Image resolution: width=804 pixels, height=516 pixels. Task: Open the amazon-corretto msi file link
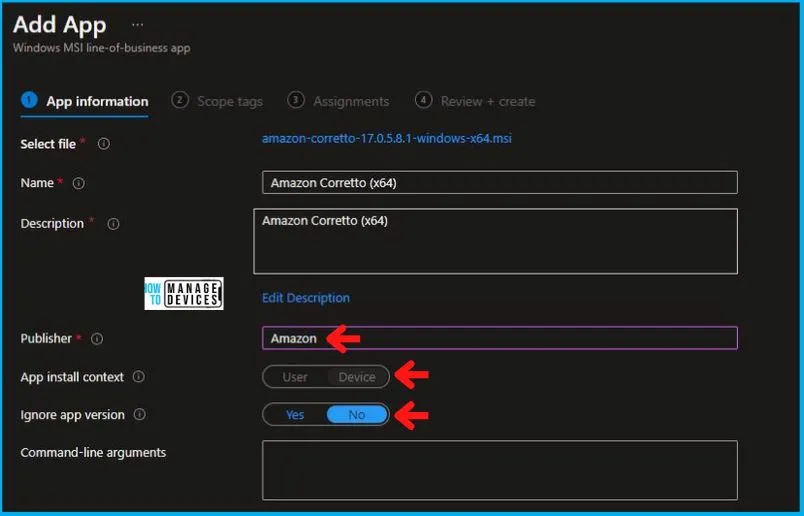click(x=387, y=138)
